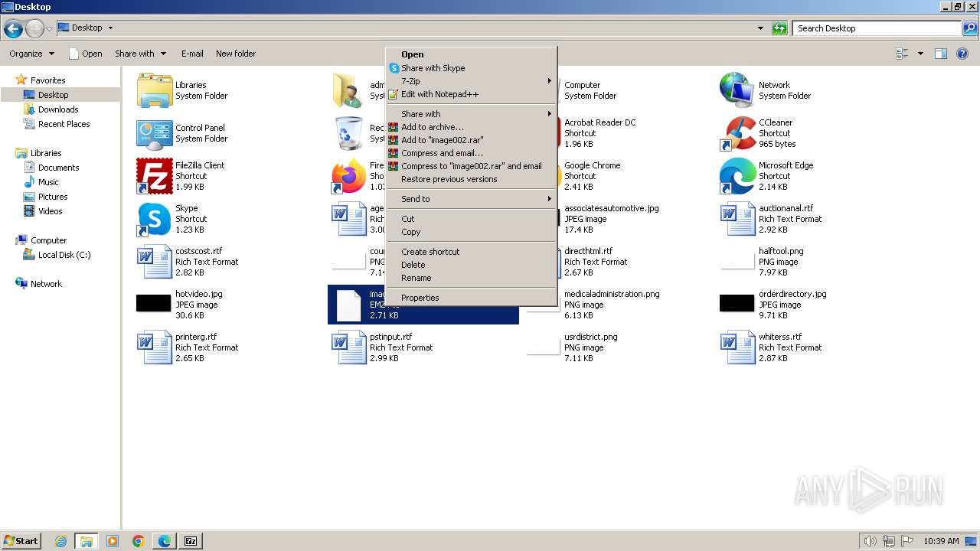980x551 pixels.
Task: Open the Libraries system folder icon
Action: [x=155, y=90]
